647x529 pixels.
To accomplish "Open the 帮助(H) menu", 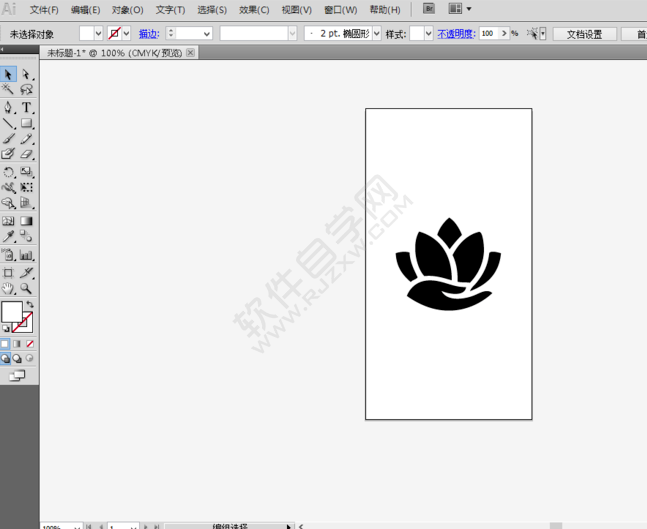I will coord(385,10).
